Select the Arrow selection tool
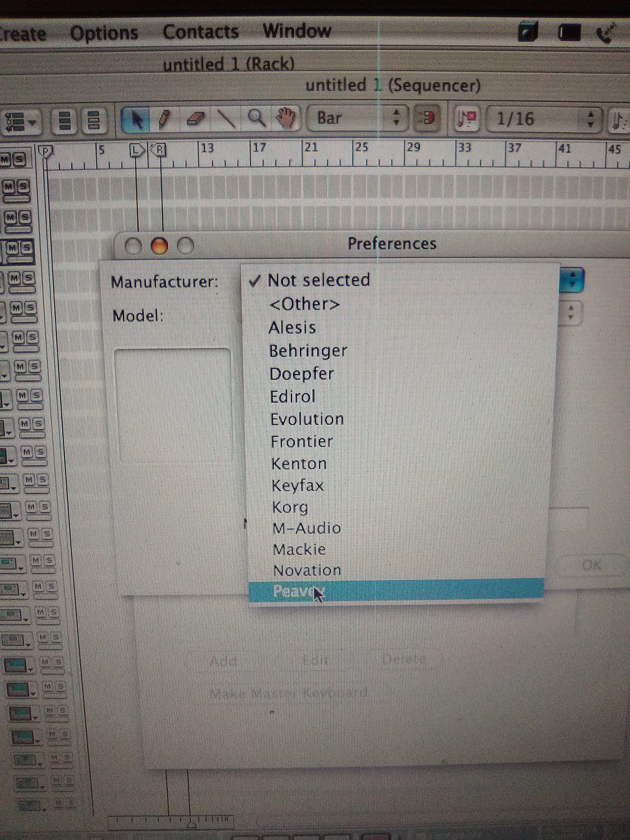The height and width of the screenshot is (840, 630). [x=135, y=120]
